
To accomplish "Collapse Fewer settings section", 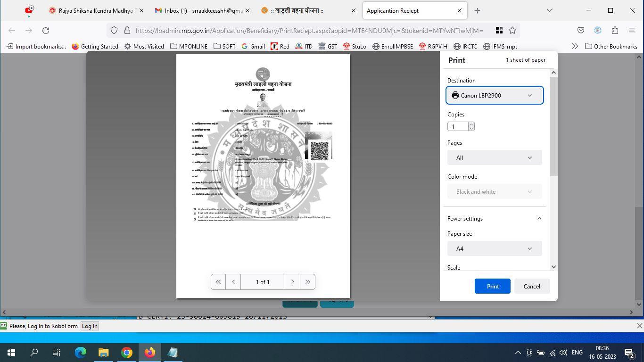I will click(539, 218).
